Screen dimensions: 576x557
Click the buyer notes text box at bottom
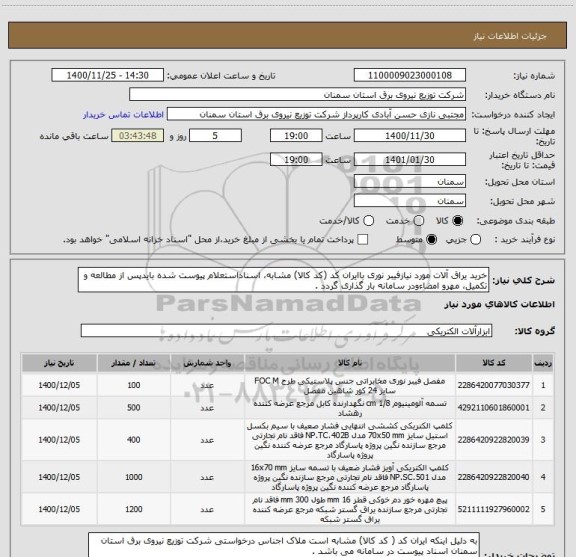[284, 545]
